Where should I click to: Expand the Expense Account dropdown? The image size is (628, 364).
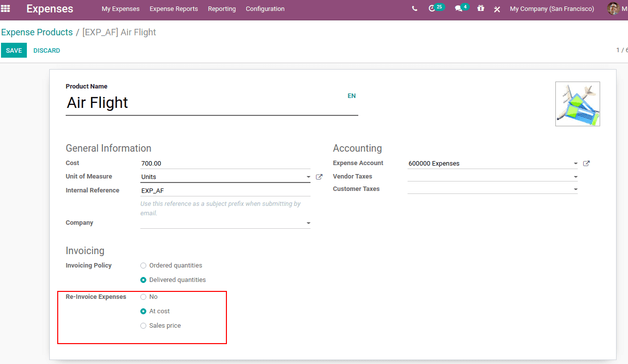pos(576,164)
